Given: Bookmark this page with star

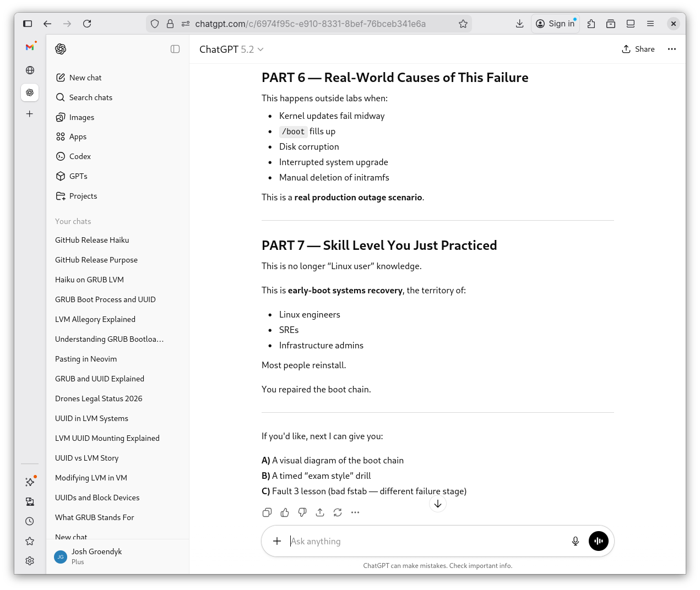Looking at the screenshot, I should 463,24.
